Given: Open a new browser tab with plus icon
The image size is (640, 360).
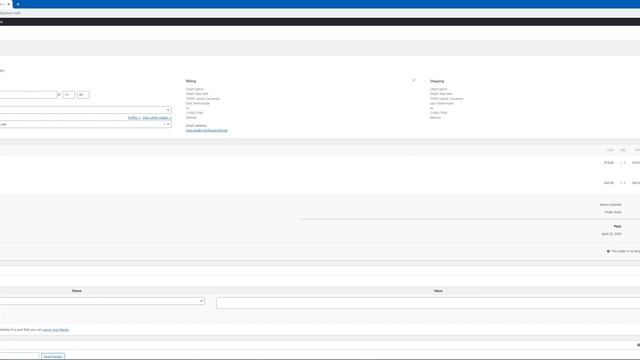Looking at the screenshot, I should (x=18, y=4).
